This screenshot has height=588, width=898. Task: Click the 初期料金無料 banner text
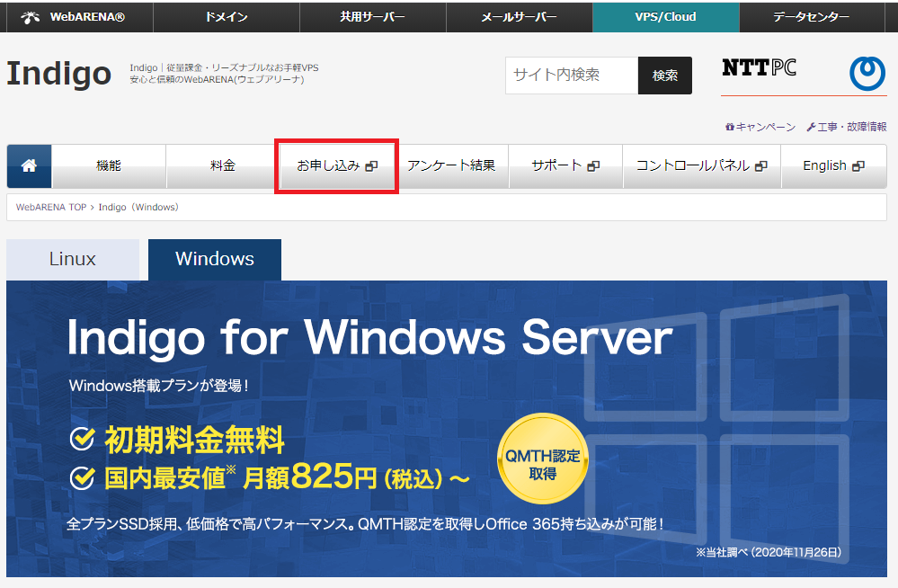pos(195,441)
